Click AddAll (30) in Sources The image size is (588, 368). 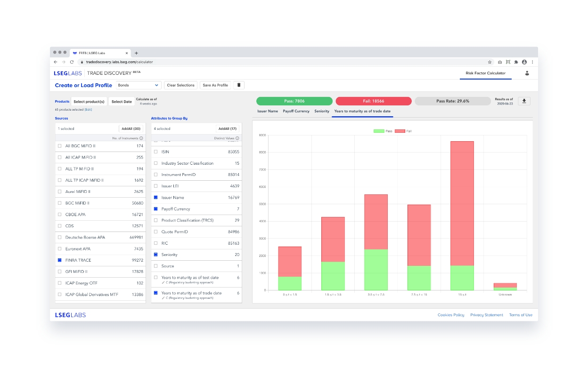pos(131,128)
